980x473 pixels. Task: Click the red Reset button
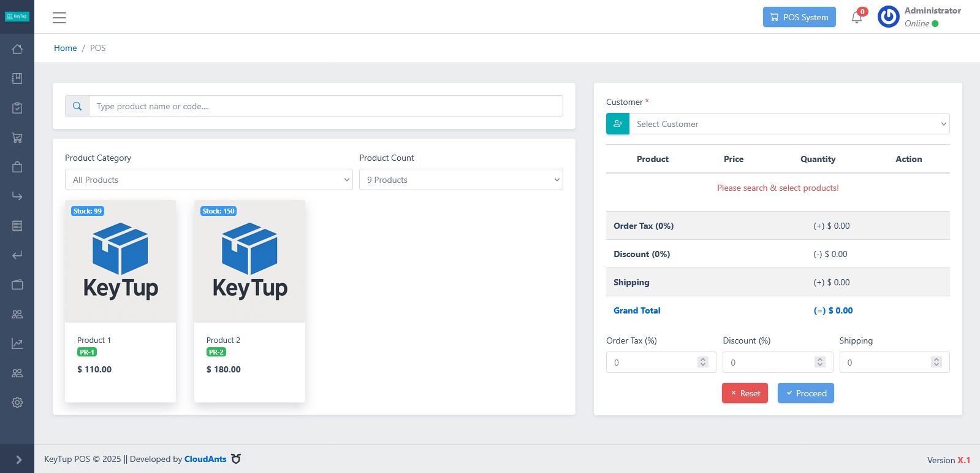[x=745, y=393]
